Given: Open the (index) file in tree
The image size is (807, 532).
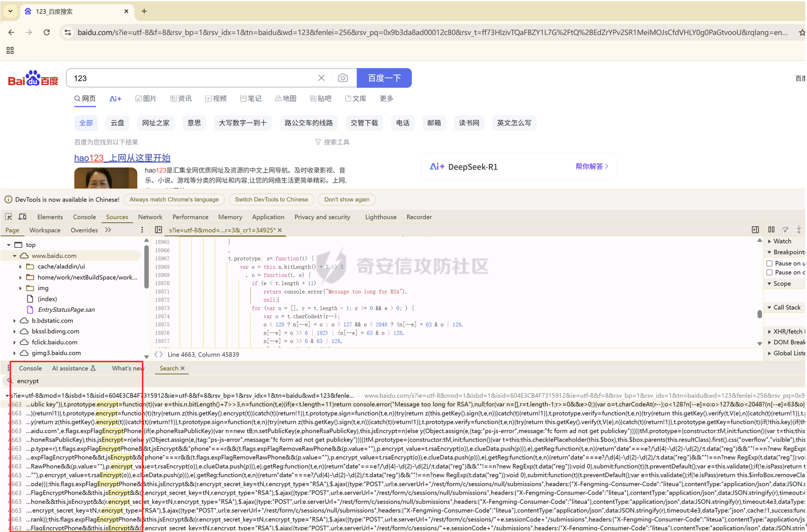Looking at the screenshot, I should [47, 299].
